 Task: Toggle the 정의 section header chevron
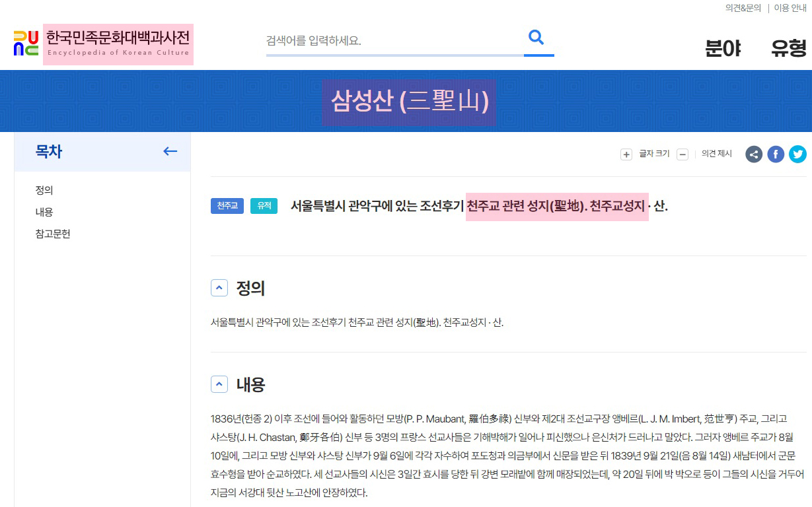[x=219, y=287]
